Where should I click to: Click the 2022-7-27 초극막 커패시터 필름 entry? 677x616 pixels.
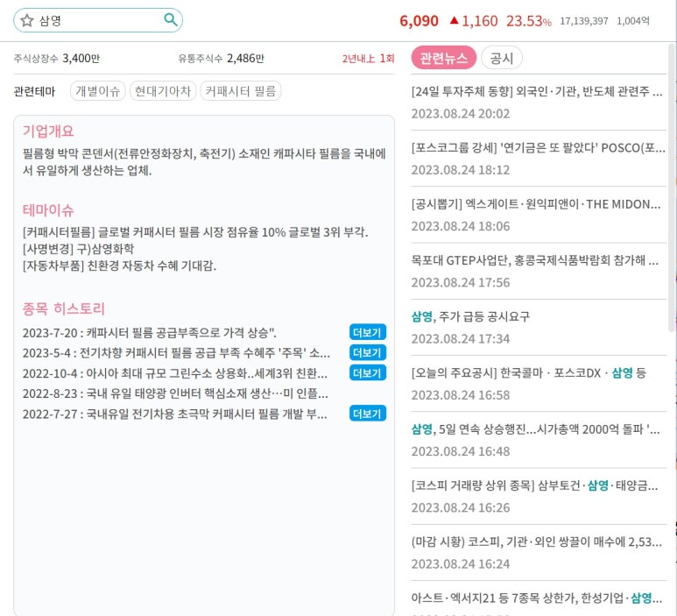click(x=175, y=414)
